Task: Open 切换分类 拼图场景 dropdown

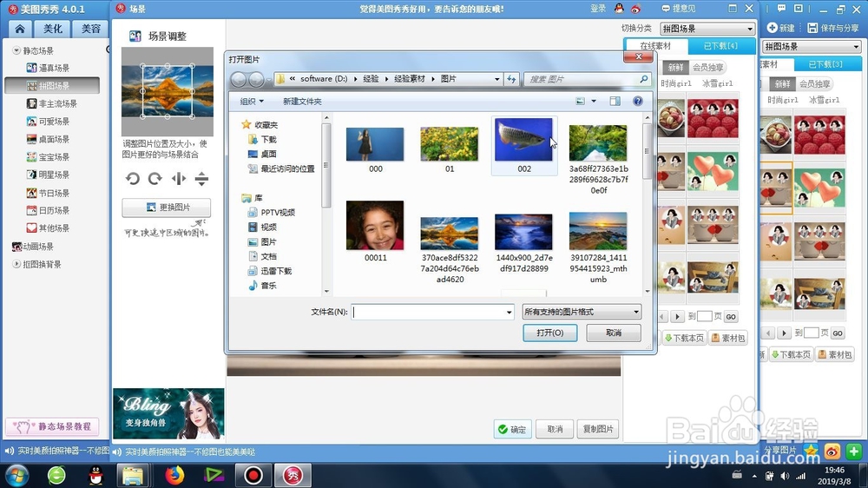Action: tap(707, 29)
